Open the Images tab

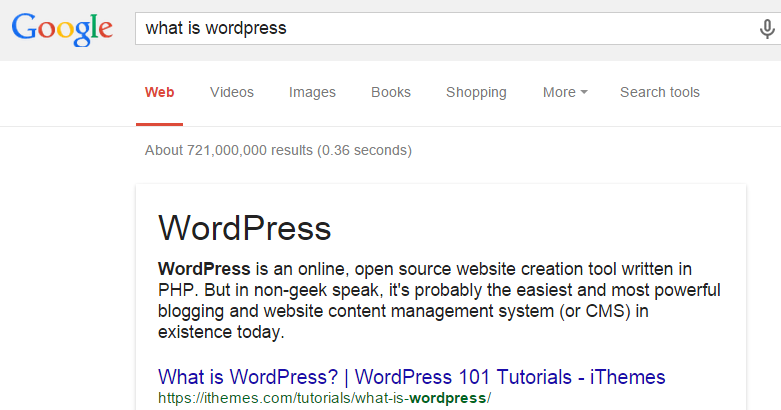(312, 92)
